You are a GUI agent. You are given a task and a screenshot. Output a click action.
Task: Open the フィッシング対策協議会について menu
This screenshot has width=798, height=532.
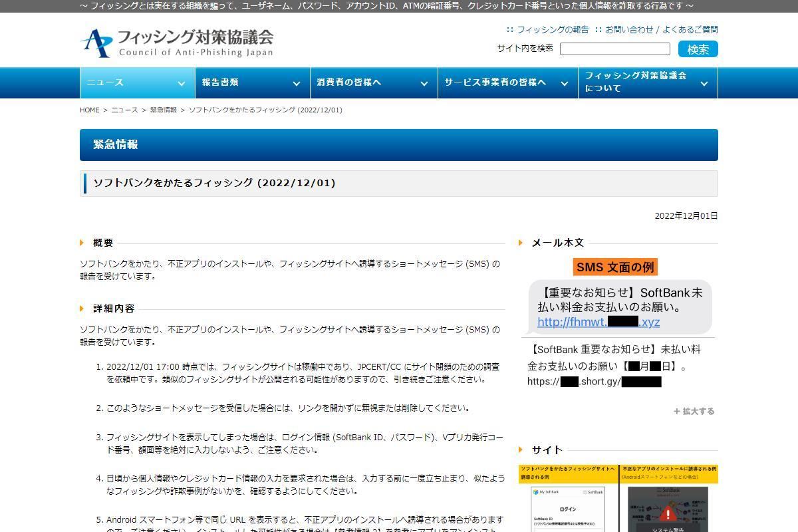pos(648,82)
